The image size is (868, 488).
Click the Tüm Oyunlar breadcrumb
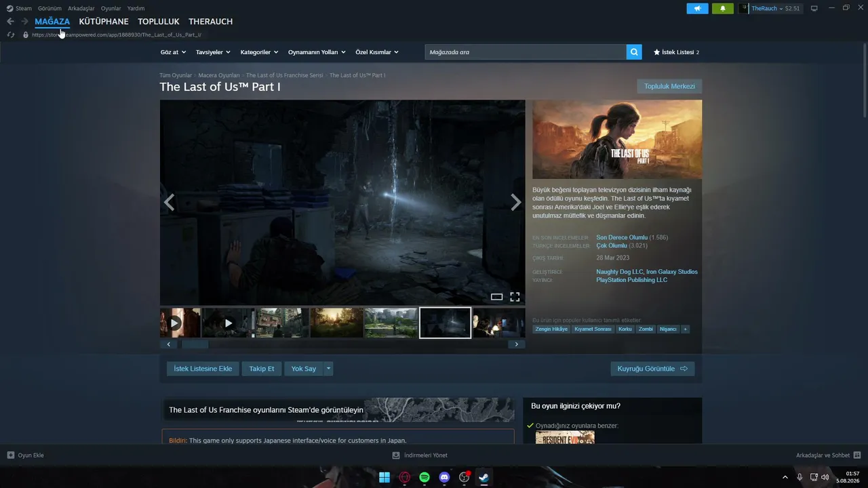click(176, 75)
